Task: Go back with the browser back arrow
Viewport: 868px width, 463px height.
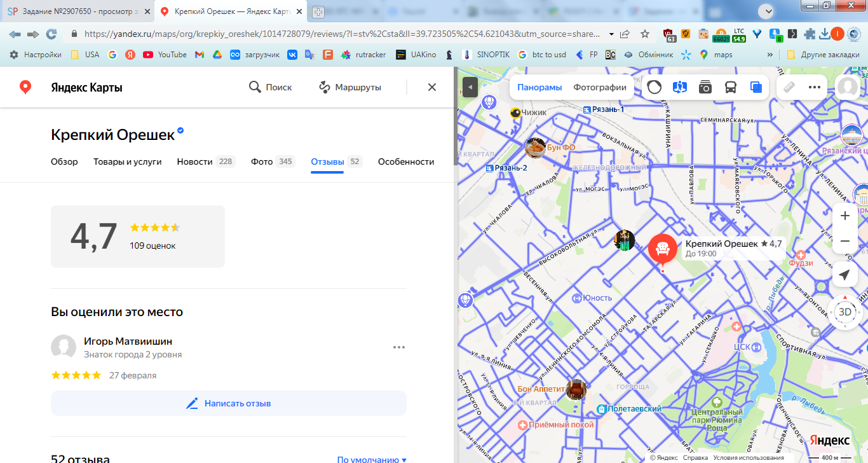Action: pos(15,34)
